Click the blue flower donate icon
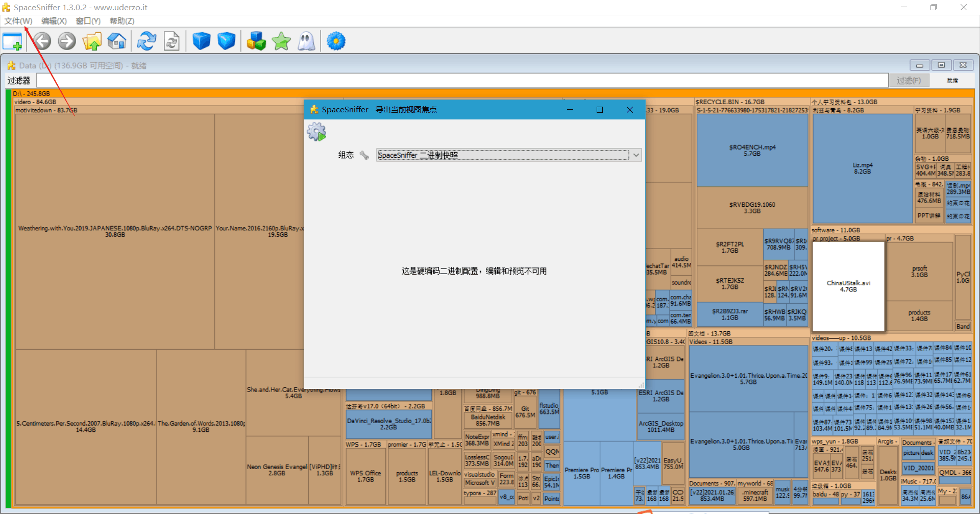Screen dimensions: 980x514 click(336, 41)
